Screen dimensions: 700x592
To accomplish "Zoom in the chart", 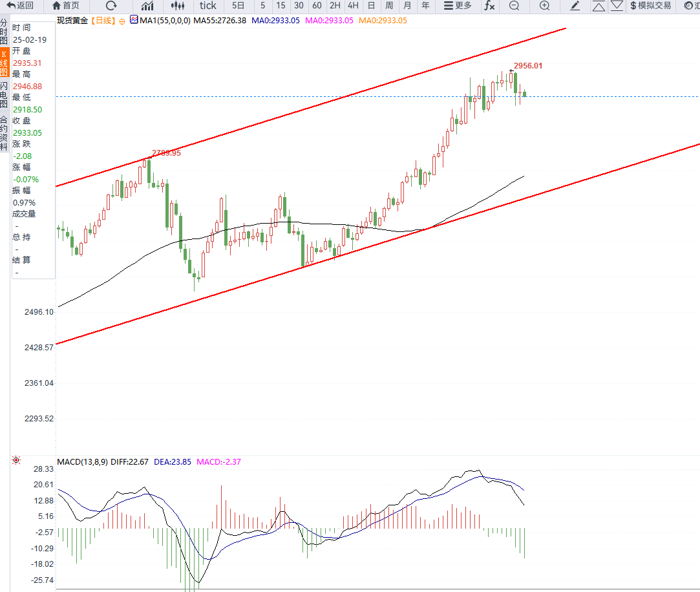I will click(x=545, y=6).
